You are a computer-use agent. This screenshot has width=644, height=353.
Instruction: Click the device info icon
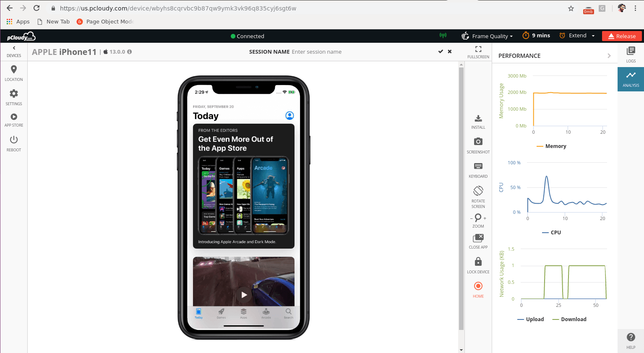tap(130, 52)
